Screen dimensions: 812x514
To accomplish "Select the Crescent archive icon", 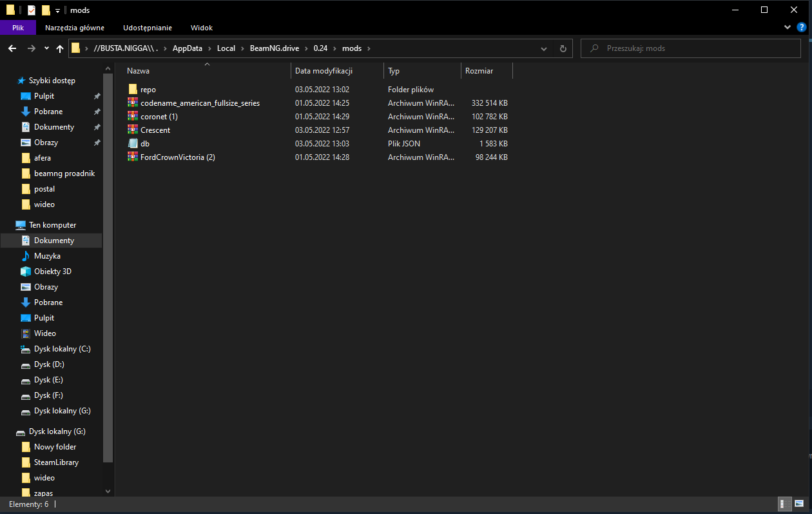I will coord(133,130).
